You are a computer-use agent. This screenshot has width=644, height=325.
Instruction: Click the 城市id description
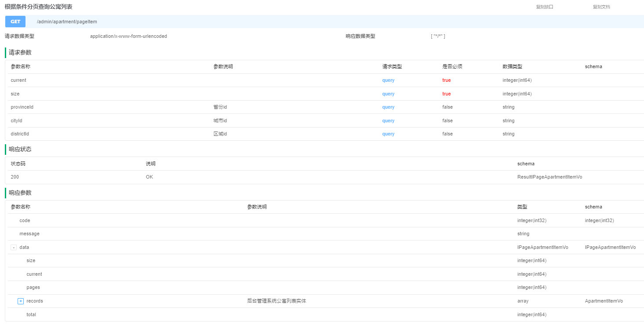click(x=220, y=121)
